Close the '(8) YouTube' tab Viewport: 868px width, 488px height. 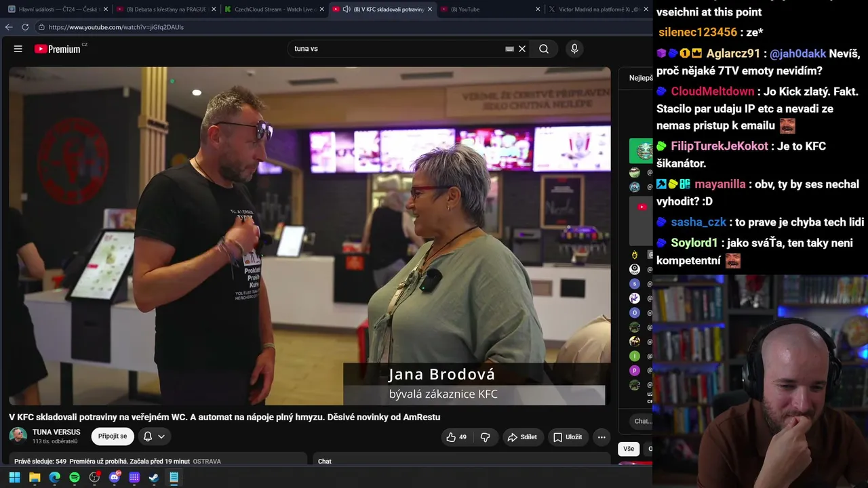pyautogui.click(x=538, y=9)
